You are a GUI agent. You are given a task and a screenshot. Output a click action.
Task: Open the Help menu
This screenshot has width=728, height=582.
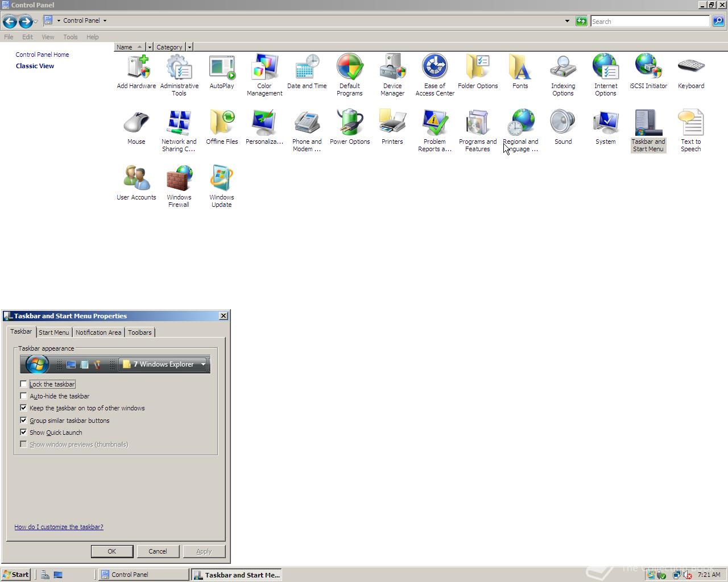tap(93, 37)
